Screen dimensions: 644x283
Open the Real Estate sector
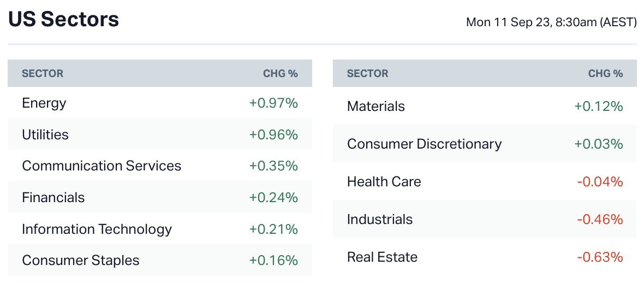382,257
